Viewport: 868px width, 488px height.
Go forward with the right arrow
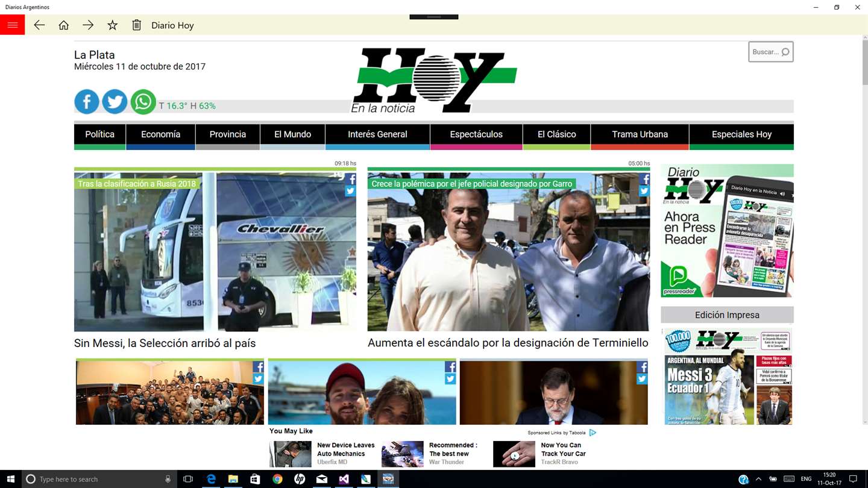88,25
